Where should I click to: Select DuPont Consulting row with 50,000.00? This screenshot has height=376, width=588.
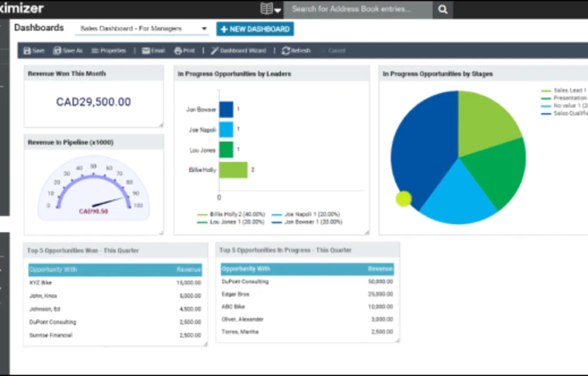click(x=308, y=281)
